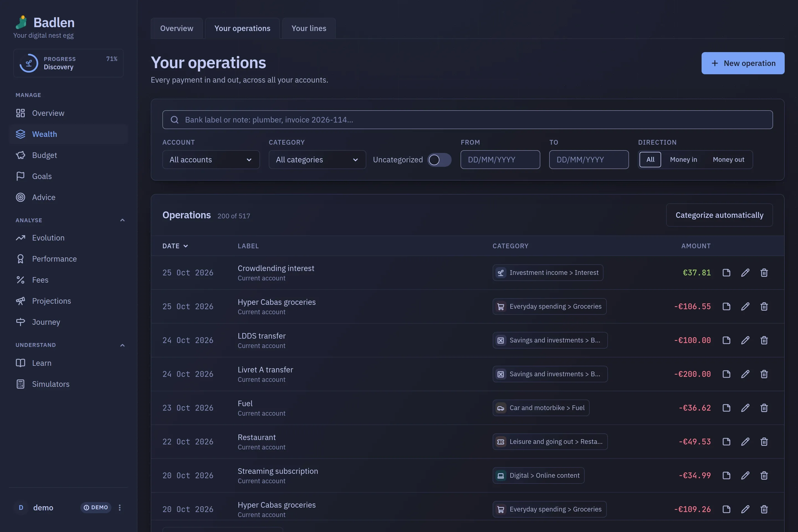The height and width of the screenshot is (532, 798).
Task: Collapse the Analyse sidebar section
Action: [x=122, y=220]
